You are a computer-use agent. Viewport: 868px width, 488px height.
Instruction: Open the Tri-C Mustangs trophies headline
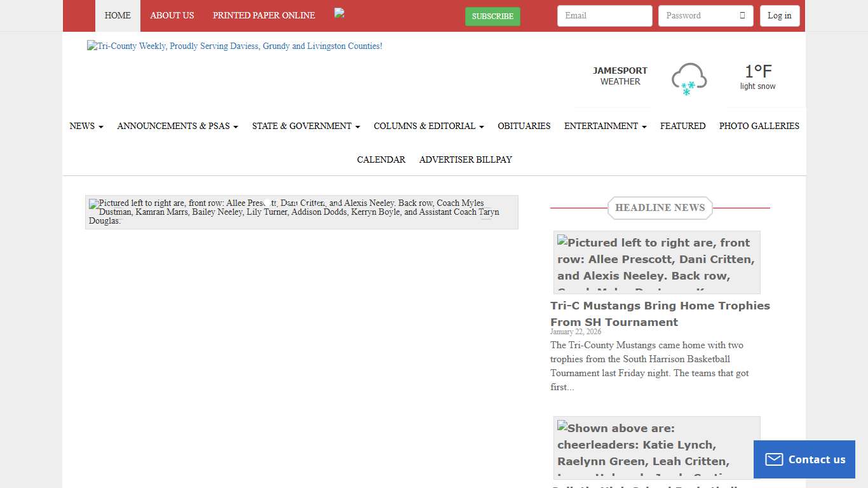660,314
